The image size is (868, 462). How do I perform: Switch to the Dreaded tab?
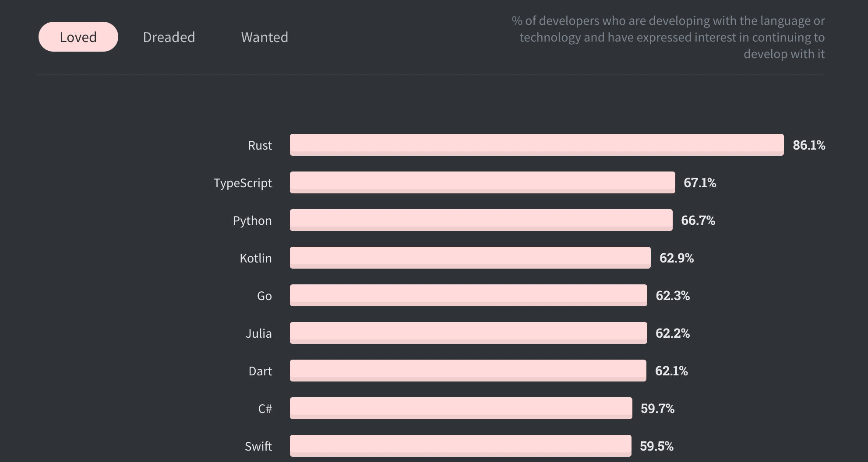pyautogui.click(x=169, y=37)
